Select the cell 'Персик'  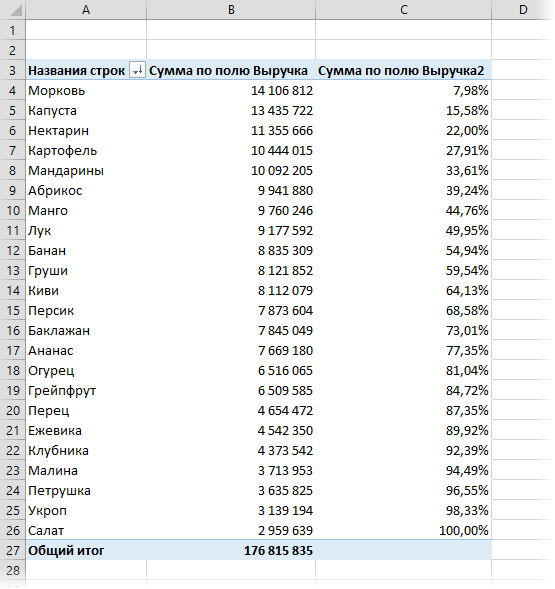[x=86, y=310]
